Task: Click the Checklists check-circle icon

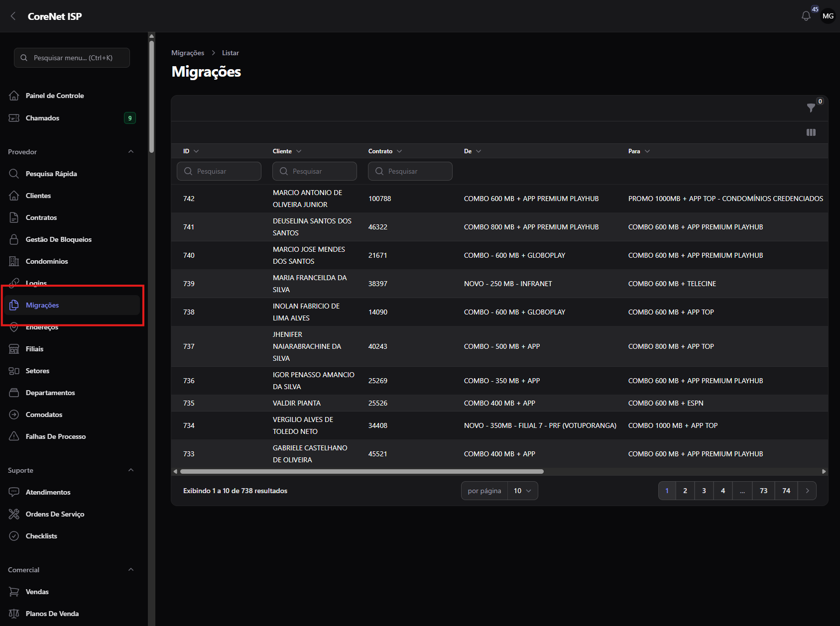Action: tap(14, 536)
